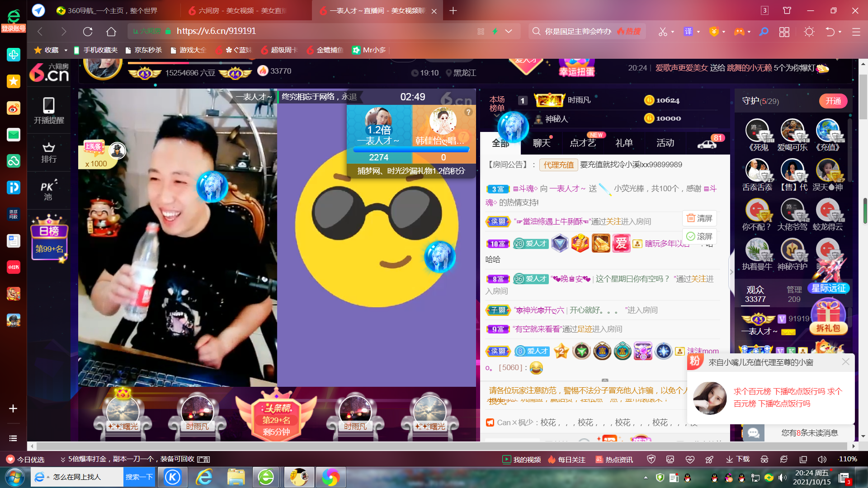Open the apps grid icon in toolbar
Viewport: 868px width, 488px height.
coord(784,32)
